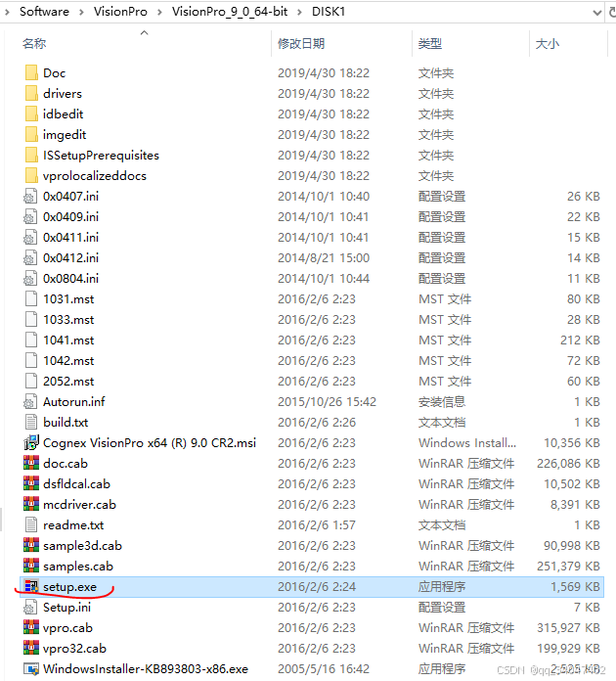Click the WindowsInstaller-KB893803-x86.exe icon
This screenshot has height=681, width=616.
tap(31, 669)
